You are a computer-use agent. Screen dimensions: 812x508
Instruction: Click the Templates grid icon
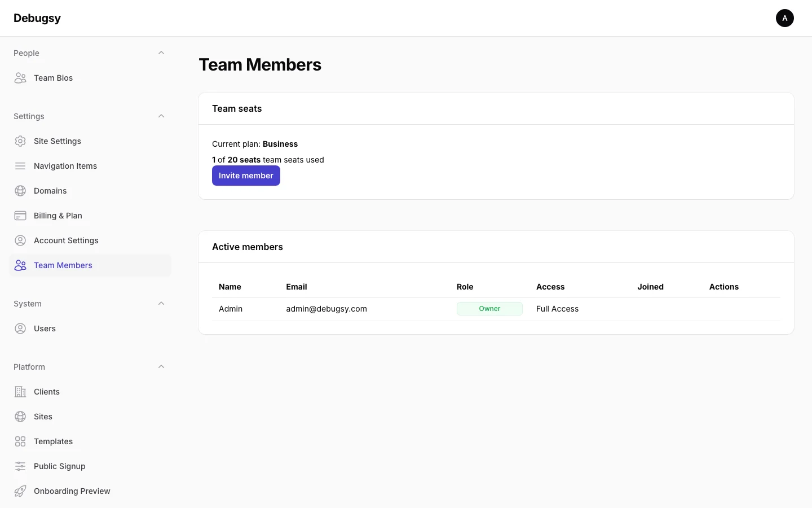pyautogui.click(x=20, y=441)
